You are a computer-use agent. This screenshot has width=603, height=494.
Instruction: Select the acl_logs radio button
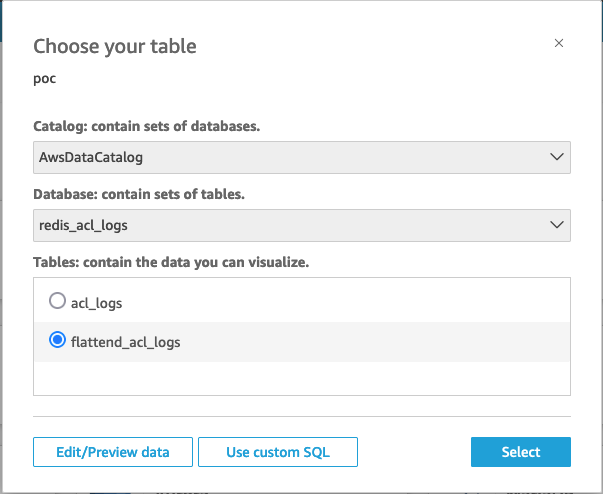coord(57,301)
